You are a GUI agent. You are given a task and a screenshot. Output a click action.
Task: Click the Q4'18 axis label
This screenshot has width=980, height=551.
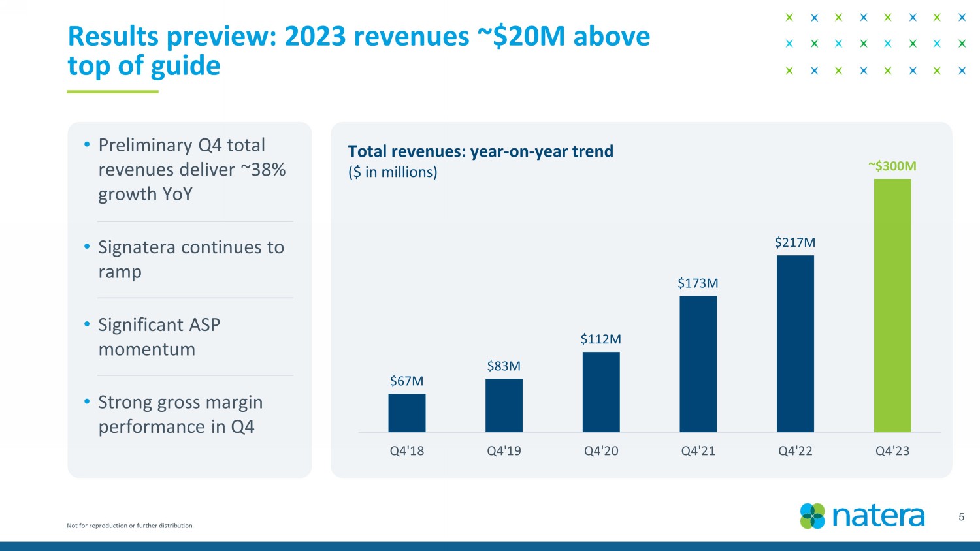click(407, 450)
